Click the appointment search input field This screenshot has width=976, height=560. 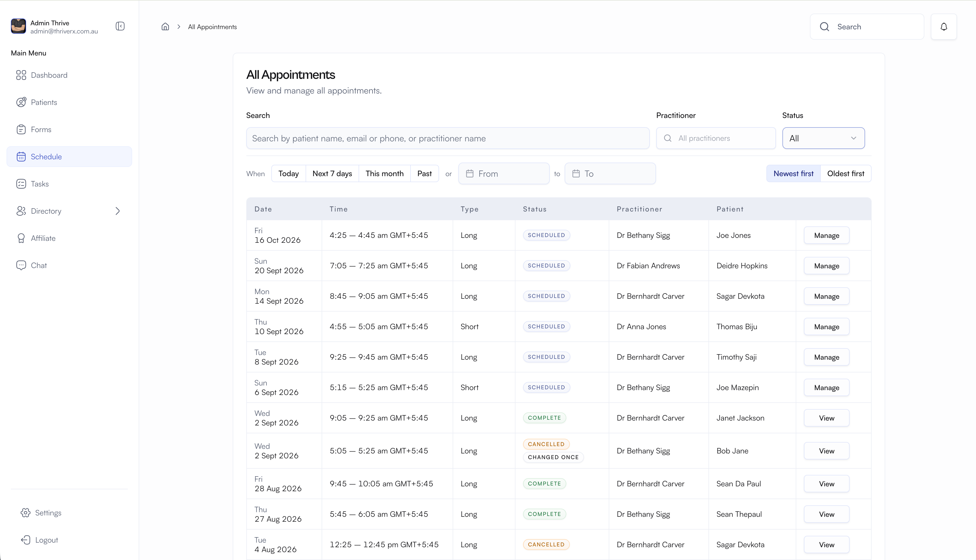447,138
